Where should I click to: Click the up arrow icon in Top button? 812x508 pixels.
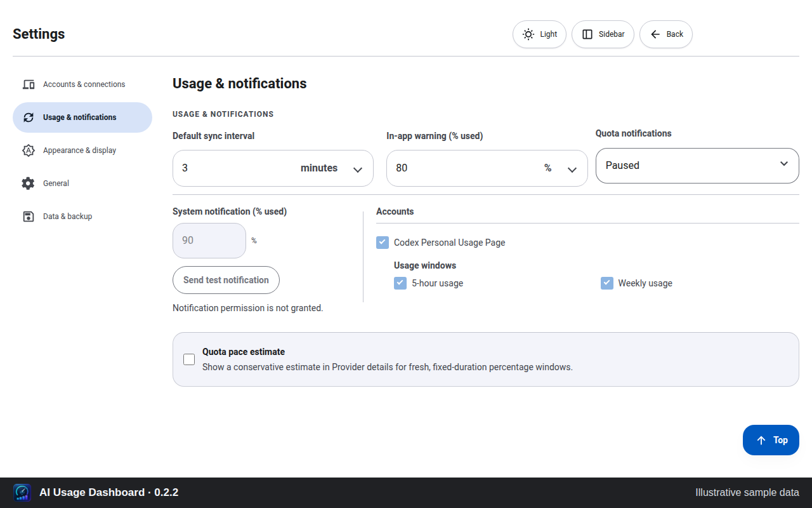[x=761, y=440]
